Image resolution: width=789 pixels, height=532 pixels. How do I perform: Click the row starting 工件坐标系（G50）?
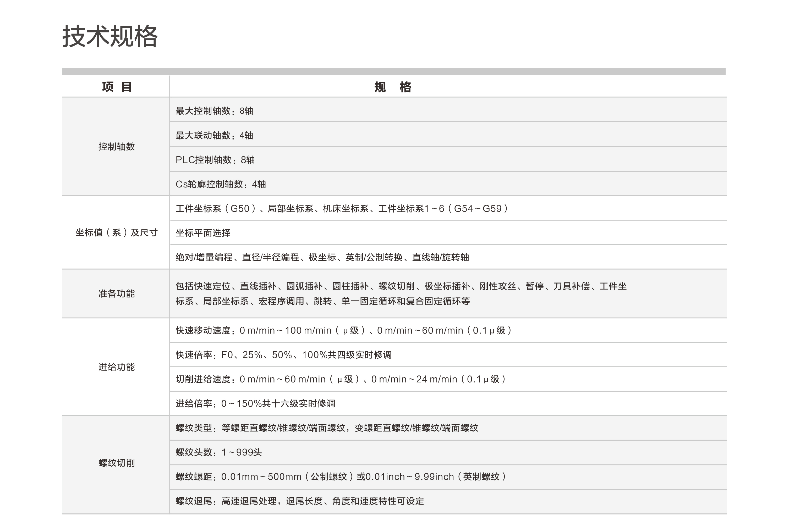pos(448,208)
